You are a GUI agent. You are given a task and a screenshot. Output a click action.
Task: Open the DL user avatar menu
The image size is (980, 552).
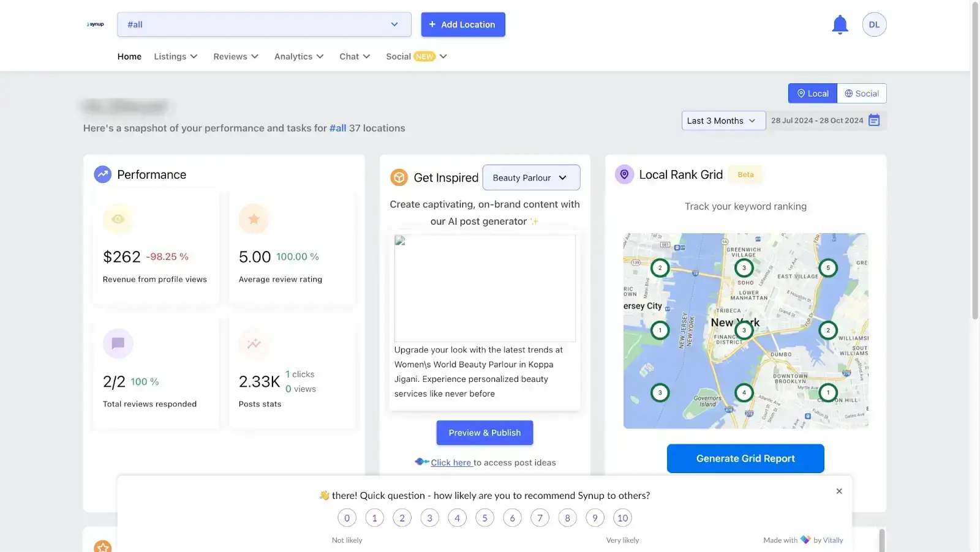coord(874,24)
